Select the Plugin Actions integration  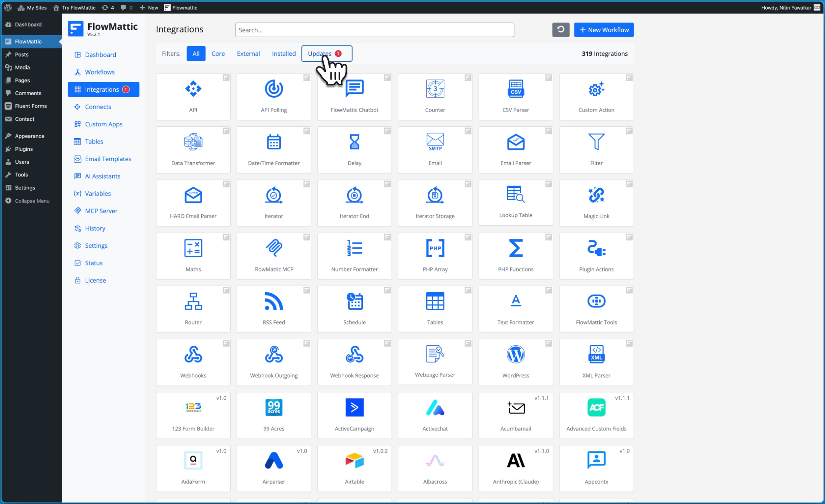(596, 256)
